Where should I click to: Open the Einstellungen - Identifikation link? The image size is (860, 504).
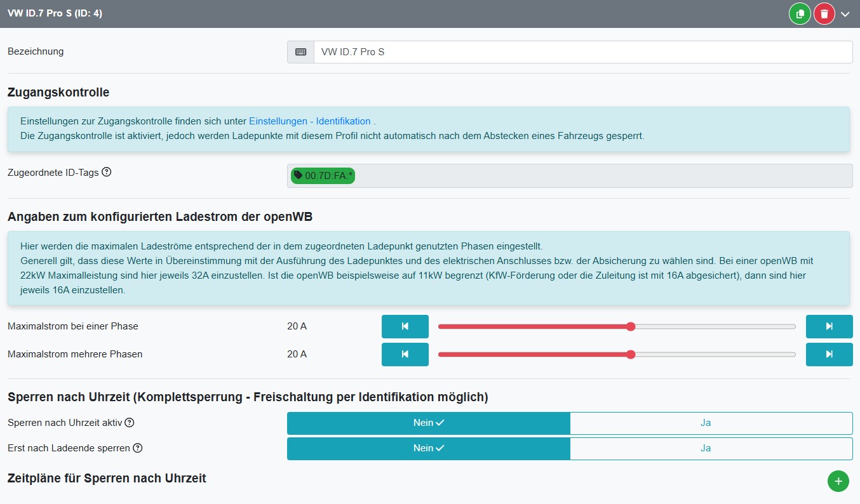309,121
